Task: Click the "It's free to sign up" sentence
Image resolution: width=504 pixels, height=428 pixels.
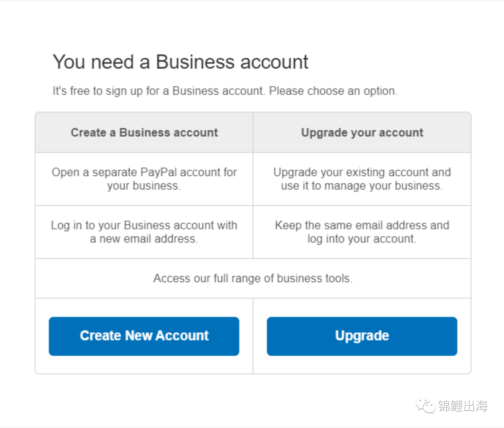Action: tap(159, 91)
